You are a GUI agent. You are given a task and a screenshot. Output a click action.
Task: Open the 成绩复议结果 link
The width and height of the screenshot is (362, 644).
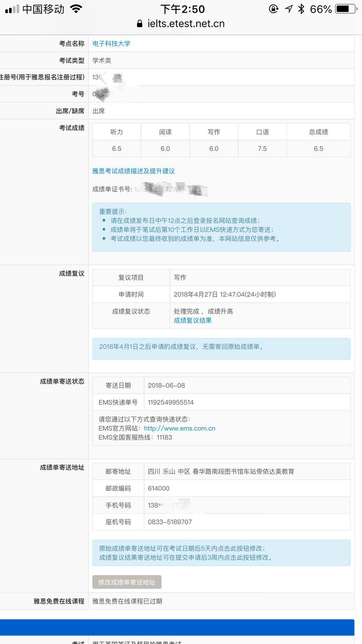coord(193,320)
